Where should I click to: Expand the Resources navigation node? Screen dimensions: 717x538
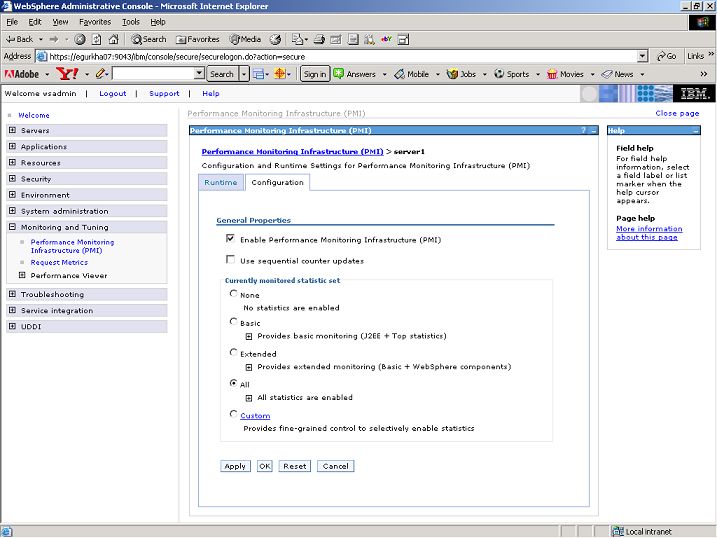click(12, 162)
